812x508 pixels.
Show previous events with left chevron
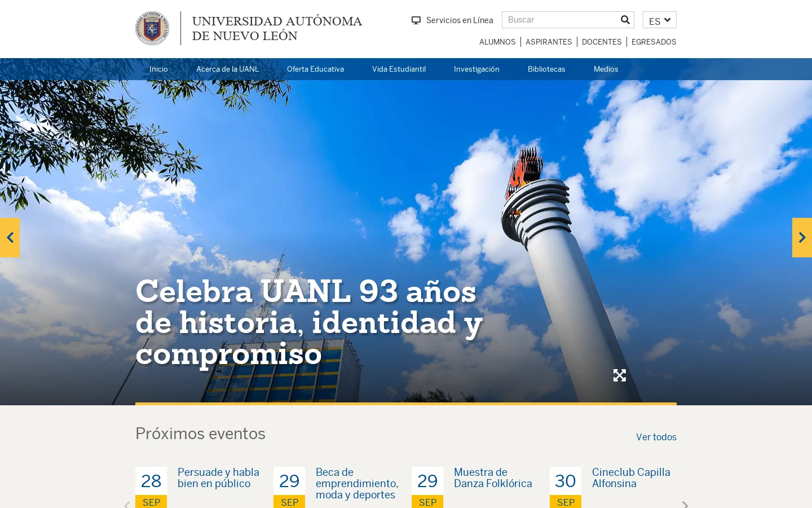(127, 505)
